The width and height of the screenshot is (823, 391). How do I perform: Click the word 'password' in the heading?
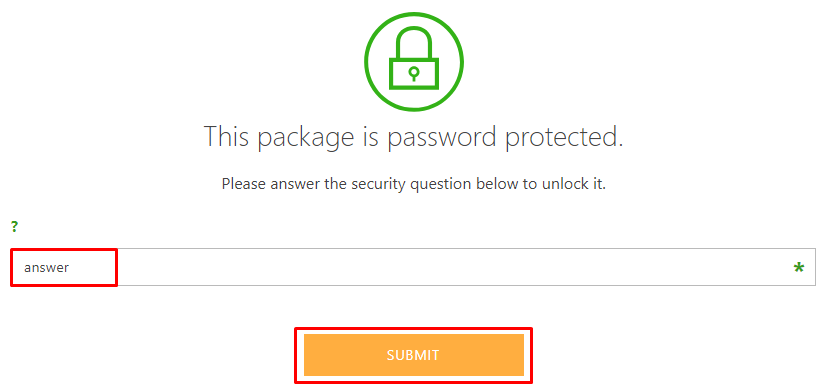point(442,136)
